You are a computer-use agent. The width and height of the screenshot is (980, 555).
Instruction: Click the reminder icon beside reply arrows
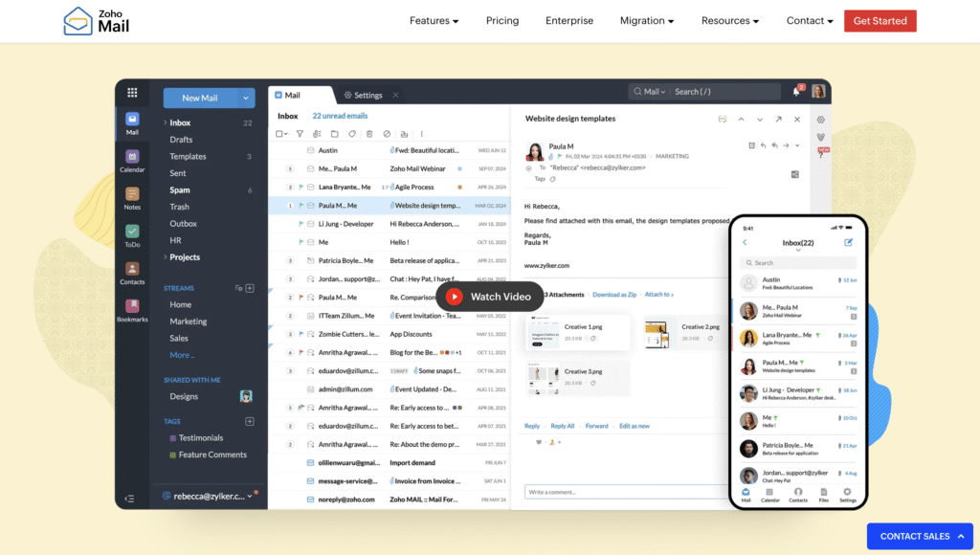[x=752, y=145]
